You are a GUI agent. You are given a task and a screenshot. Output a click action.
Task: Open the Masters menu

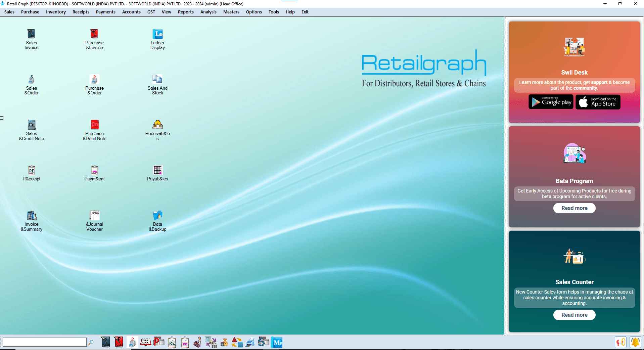[x=231, y=12]
